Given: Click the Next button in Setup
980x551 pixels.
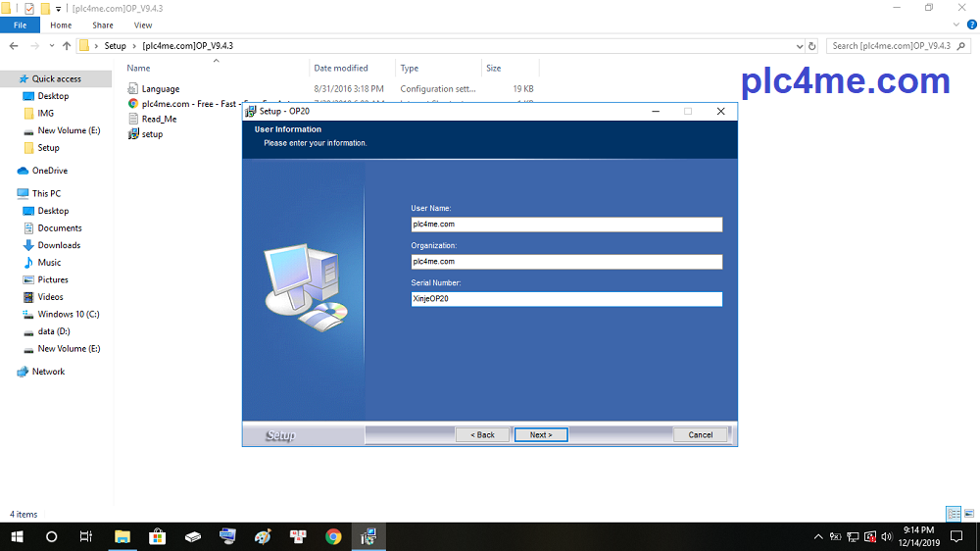Looking at the screenshot, I should pyautogui.click(x=541, y=434).
